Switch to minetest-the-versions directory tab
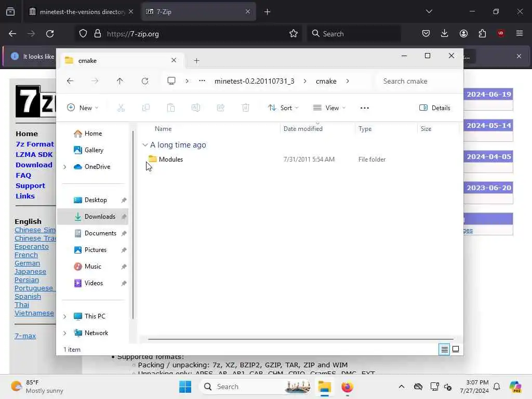 click(82, 12)
